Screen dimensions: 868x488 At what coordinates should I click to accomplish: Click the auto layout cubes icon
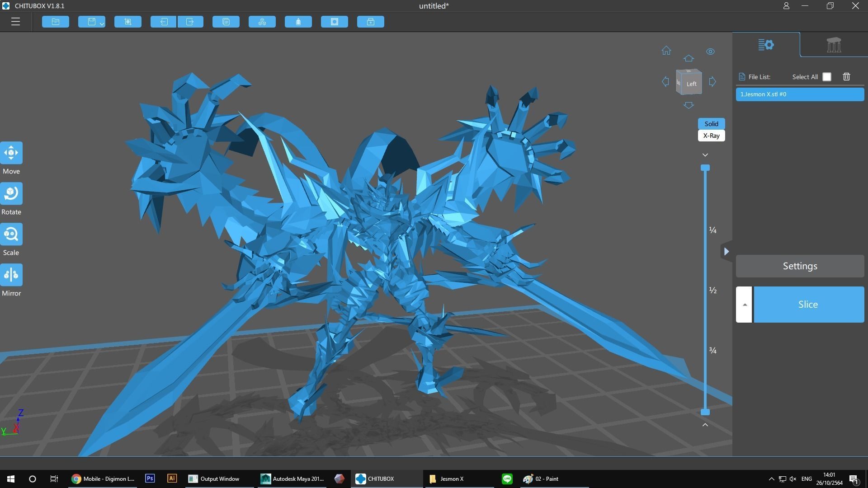262,22
